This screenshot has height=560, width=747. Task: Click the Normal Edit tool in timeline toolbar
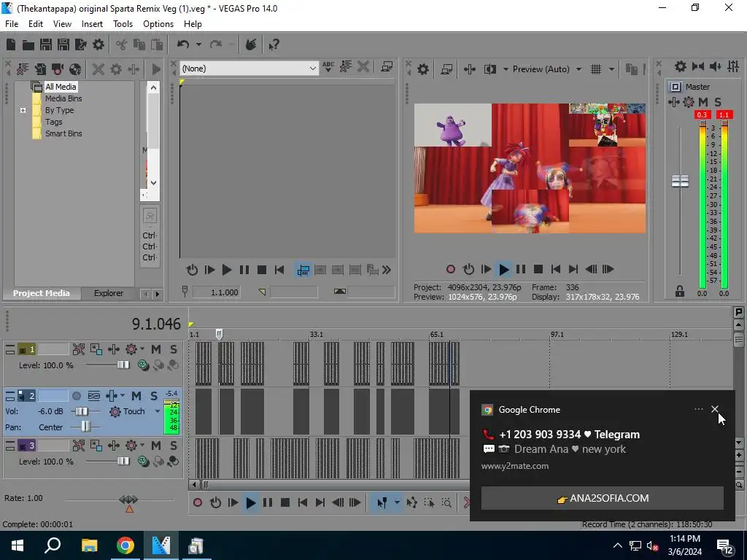click(382, 502)
